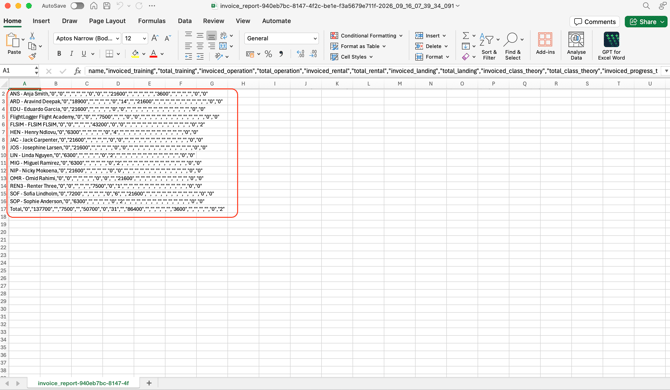Click the Wrap Text icon
The width and height of the screenshot is (670, 390).
[x=223, y=35]
